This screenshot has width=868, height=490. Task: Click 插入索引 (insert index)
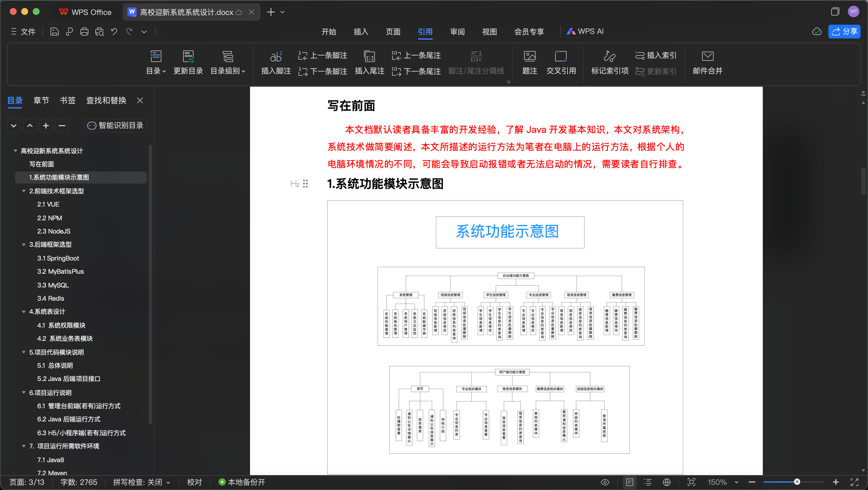656,55
